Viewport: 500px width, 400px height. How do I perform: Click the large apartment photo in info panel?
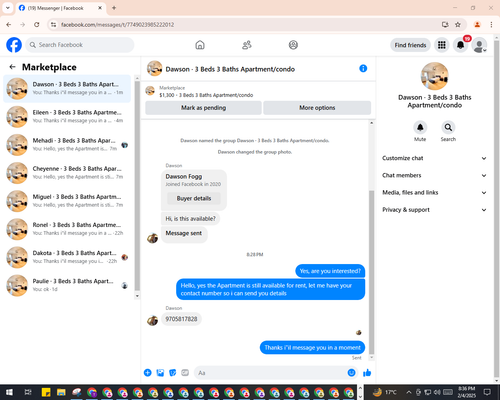434,76
